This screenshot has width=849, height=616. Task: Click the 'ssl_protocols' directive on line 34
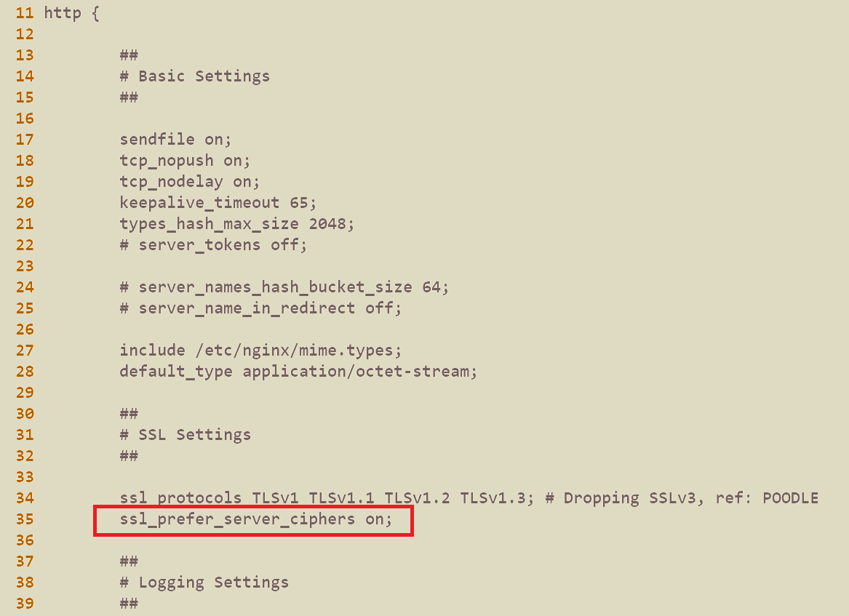[181, 498]
